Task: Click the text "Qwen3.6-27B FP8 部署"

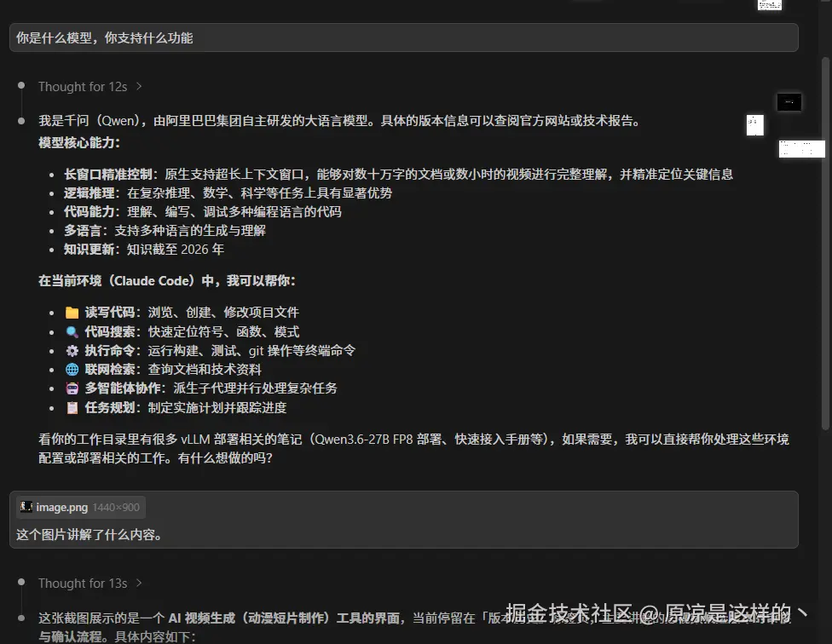Action: tap(378, 440)
